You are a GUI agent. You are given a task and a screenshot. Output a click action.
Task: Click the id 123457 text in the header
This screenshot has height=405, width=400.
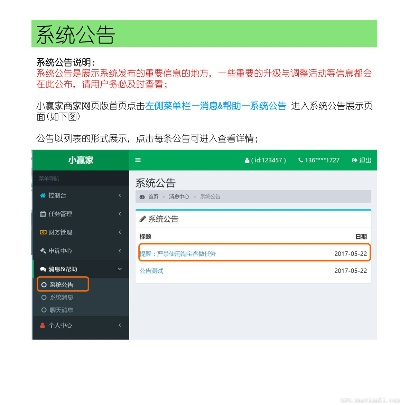[x=268, y=160]
